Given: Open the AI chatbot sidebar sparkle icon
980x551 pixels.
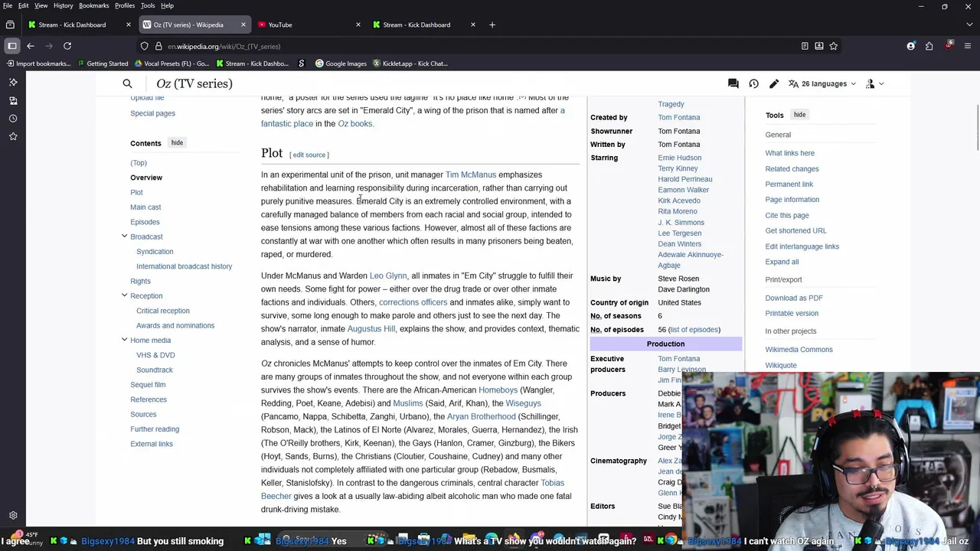Looking at the screenshot, I should (x=13, y=82).
